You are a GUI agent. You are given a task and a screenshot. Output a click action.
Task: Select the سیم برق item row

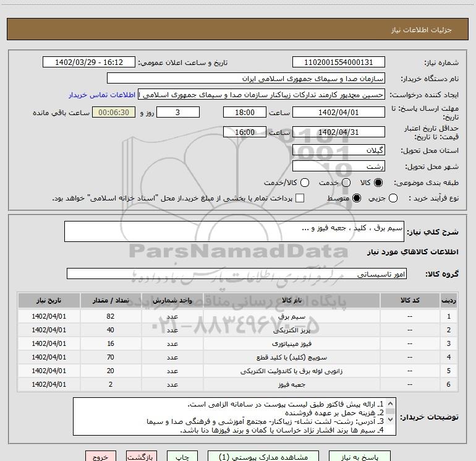coord(238,316)
